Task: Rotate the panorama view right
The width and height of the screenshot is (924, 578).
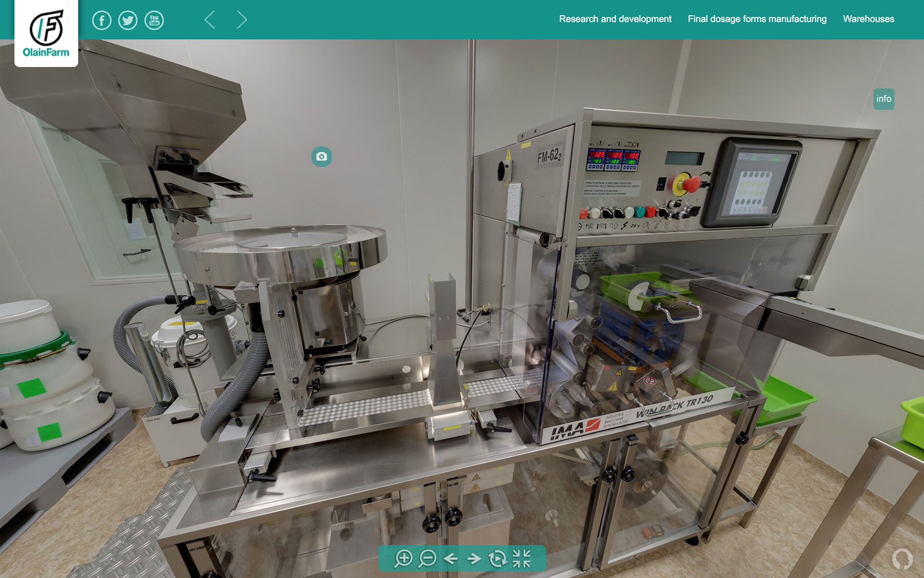Action: coord(474,558)
